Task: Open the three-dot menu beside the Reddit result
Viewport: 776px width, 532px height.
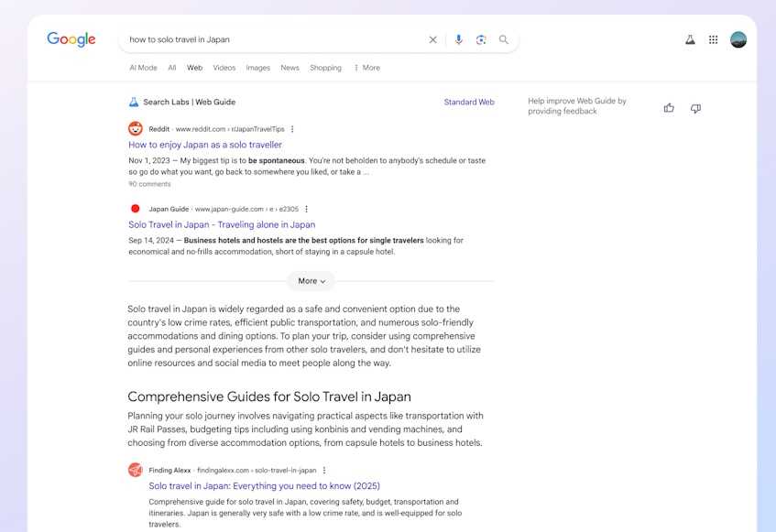Action: [x=292, y=129]
